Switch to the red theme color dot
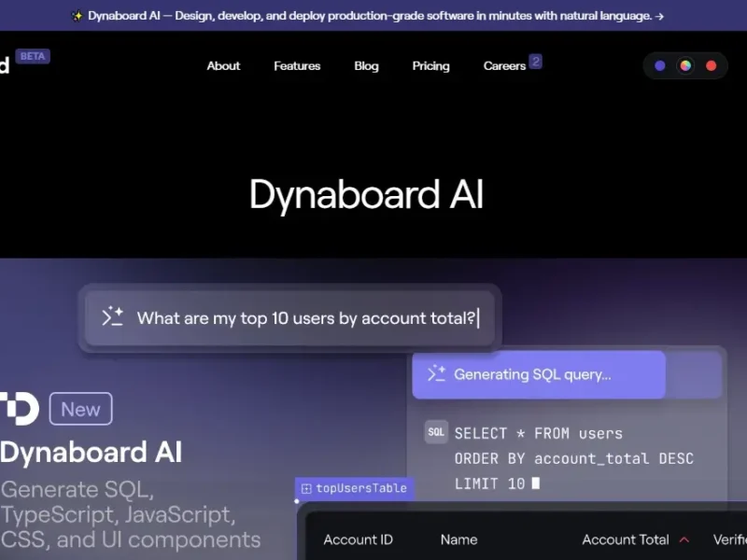The width and height of the screenshot is (747, 560). [x=711, y=65]
